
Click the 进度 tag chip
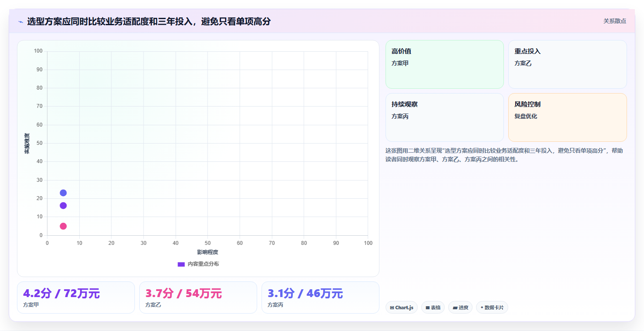coord(460,308)
